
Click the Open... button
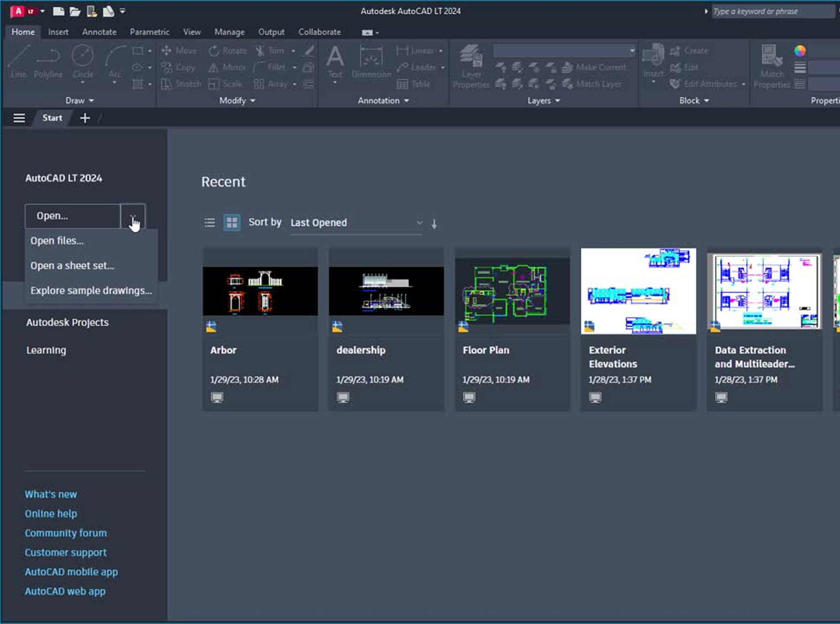point(73,216)
